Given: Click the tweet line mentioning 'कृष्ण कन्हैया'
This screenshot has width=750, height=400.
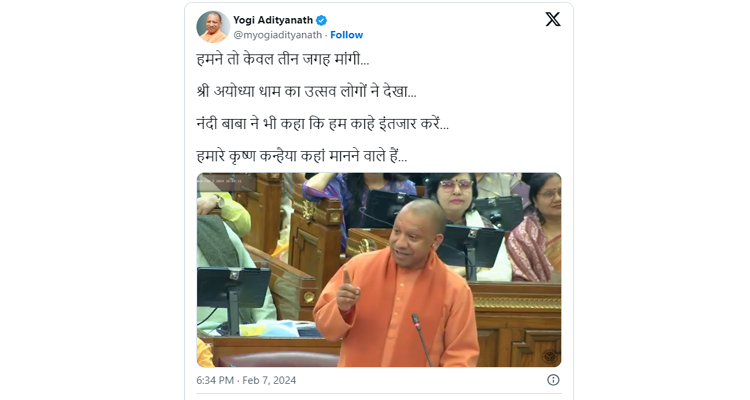Looking at the screenshot, I should [x=301, y=156].
